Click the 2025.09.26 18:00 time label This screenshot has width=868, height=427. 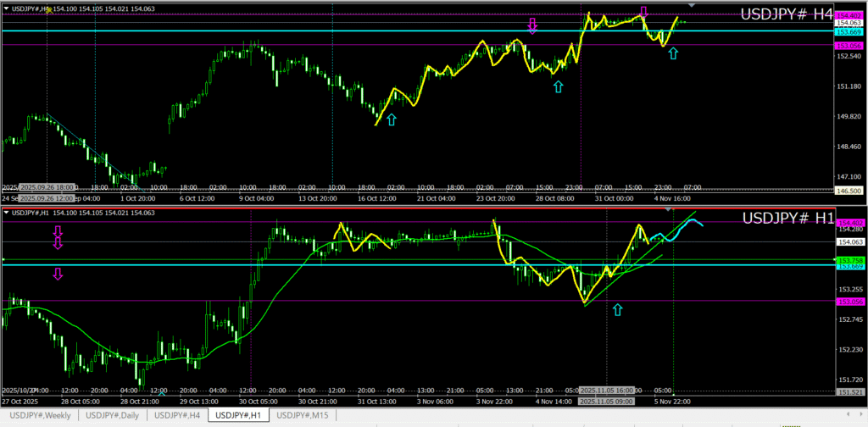tap(47, 186)
